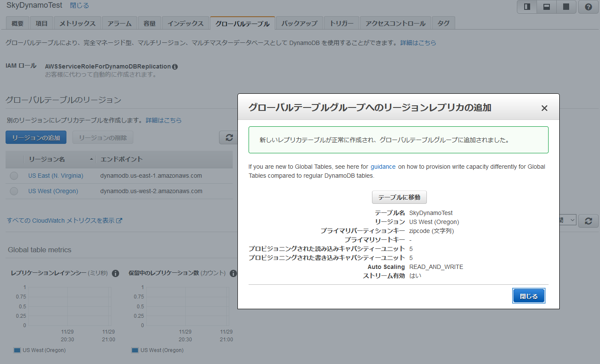Click the SkyDynamoTest page title
Screen dimensions: 600x364
(x=34, y=6)
